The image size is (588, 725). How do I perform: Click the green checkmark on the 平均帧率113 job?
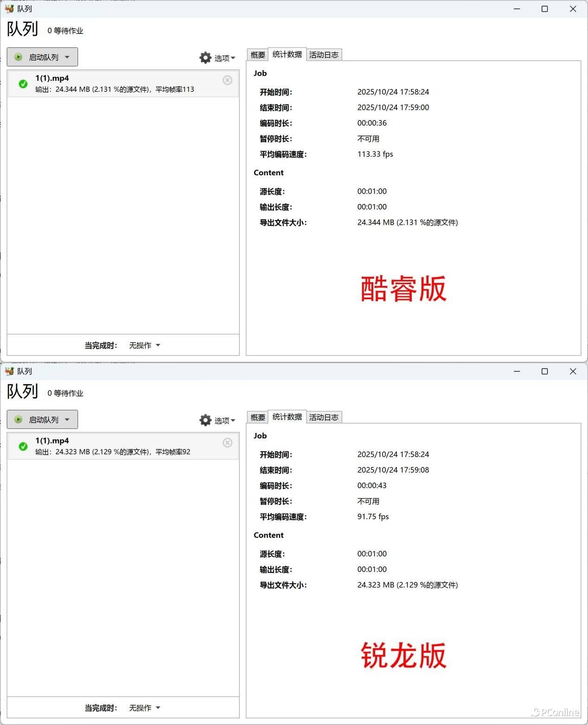[x=23, y=84]
